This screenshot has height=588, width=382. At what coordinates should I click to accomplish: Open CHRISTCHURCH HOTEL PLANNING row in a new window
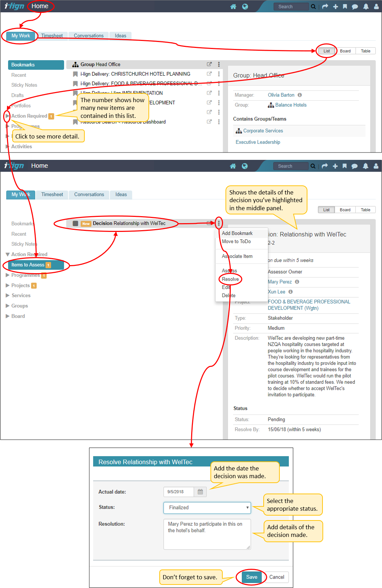(x=209, y=74)
